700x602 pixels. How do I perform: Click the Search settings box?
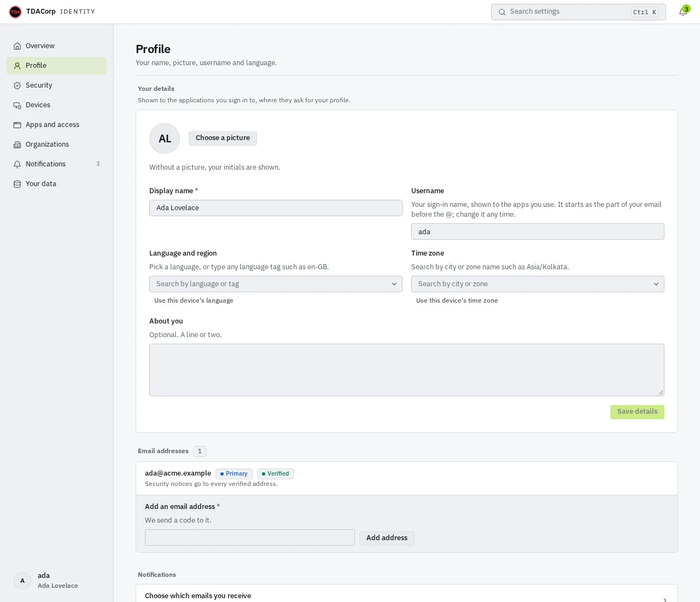(x=579, y=12)
